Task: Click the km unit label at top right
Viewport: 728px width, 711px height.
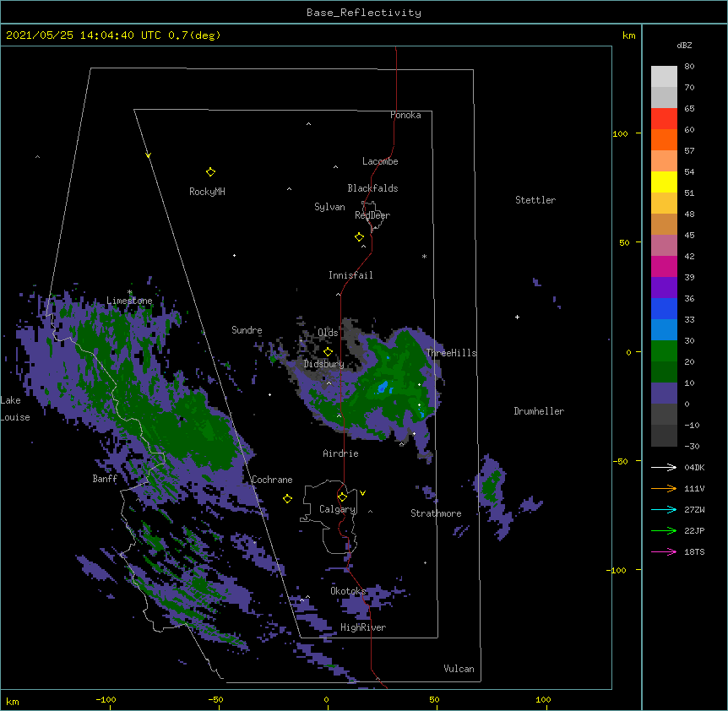Action: pyautogui.click(x=628, y=35)
